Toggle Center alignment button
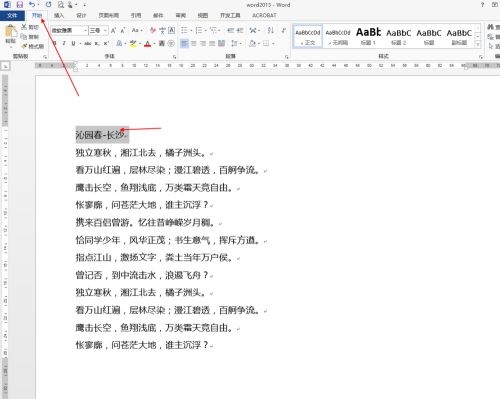The image size is (500, 399). point(193,43)
